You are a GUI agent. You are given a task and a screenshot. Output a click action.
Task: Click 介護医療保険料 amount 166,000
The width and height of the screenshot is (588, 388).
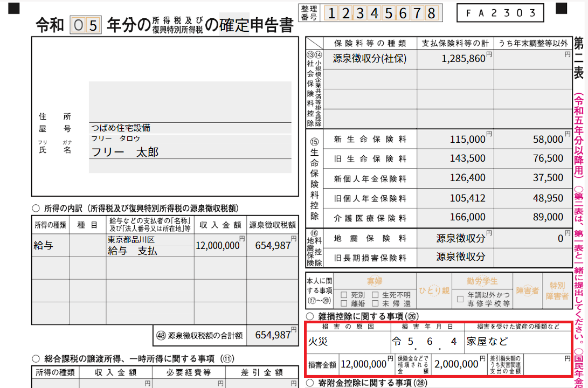point(455,217)
